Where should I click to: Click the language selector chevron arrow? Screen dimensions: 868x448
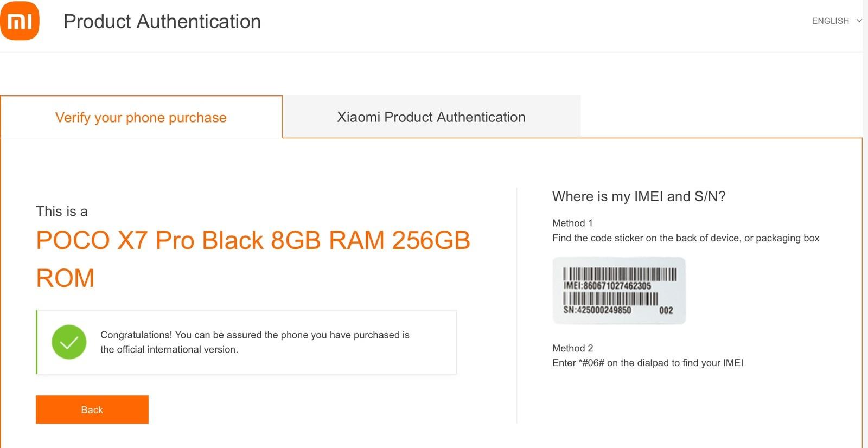tap(860, 21)
